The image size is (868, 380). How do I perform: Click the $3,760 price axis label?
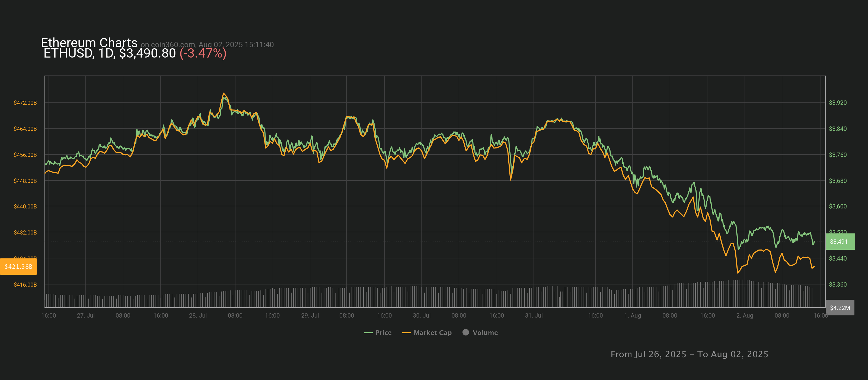tap(838, 155)
